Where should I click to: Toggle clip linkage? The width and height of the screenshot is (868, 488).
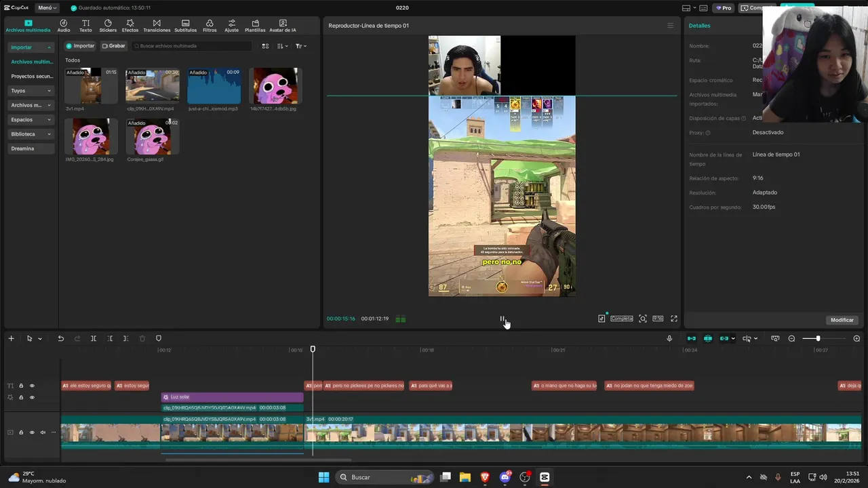coord(724,338)
